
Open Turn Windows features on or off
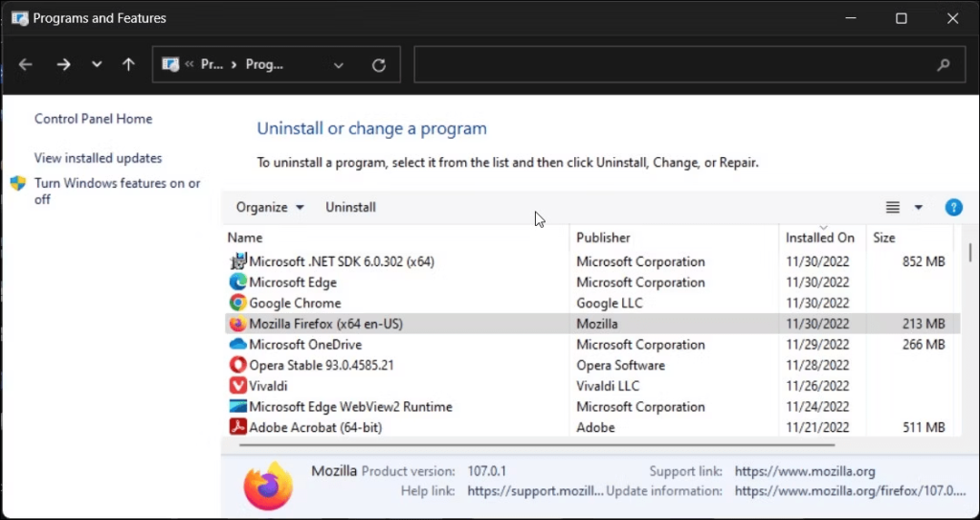[x=118, y=192]
